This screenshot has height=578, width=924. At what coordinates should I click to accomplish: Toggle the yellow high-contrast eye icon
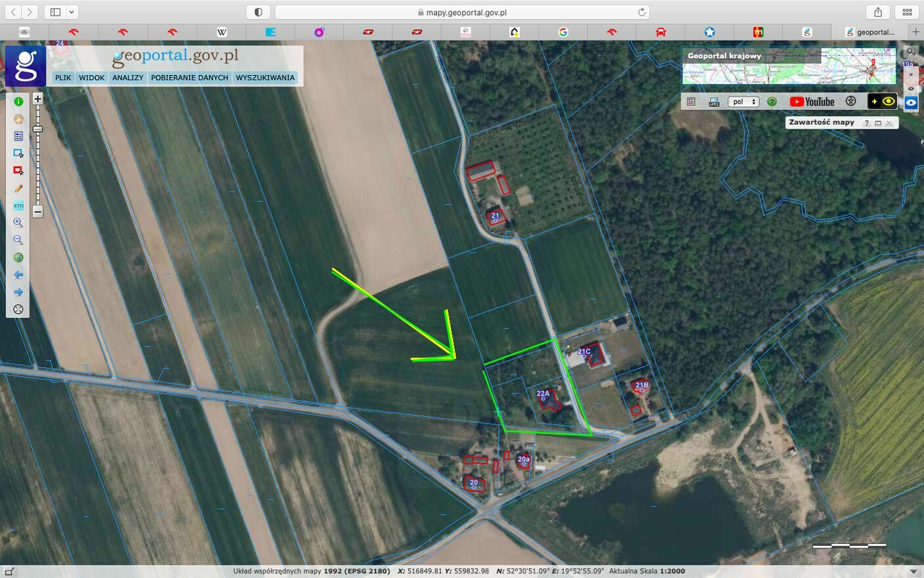click(x=889, y=101)
